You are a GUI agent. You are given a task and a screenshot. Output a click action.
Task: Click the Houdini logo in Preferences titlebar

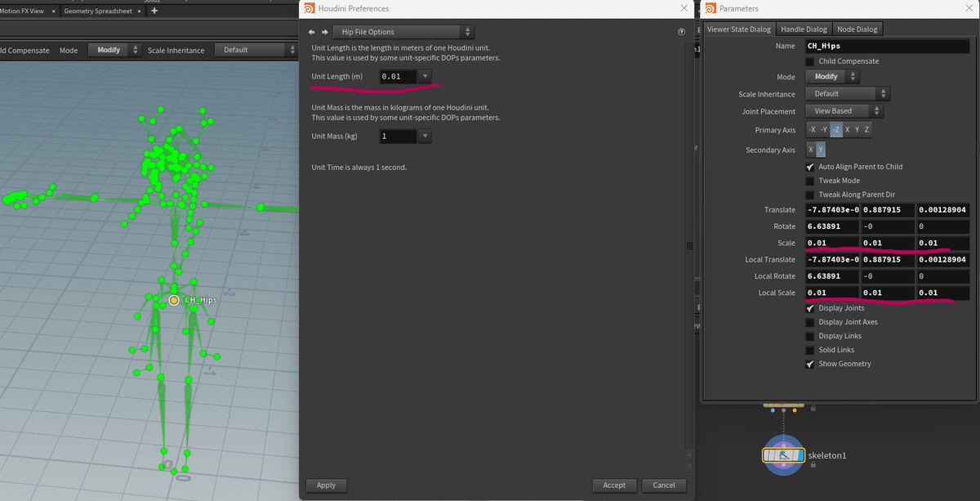click(308, 8)
